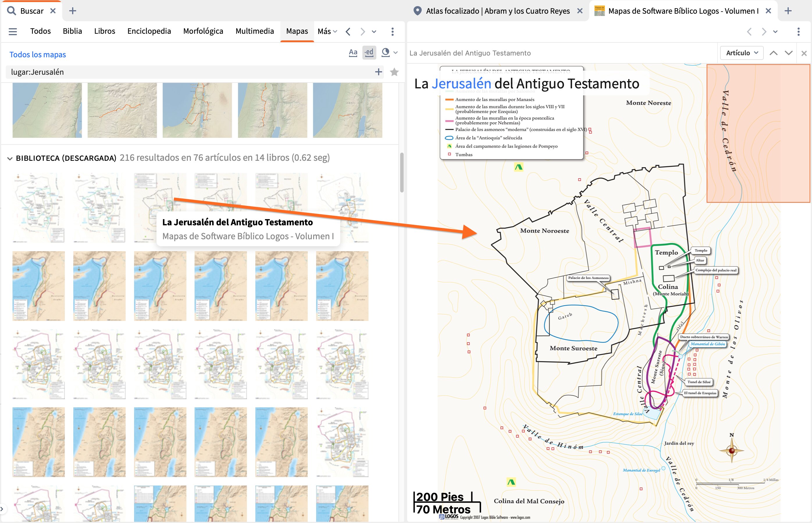Select Mapas de Software Bíblico Logos tab
The height and width of the screenshot is (523, 812).
tap(683, 11)
